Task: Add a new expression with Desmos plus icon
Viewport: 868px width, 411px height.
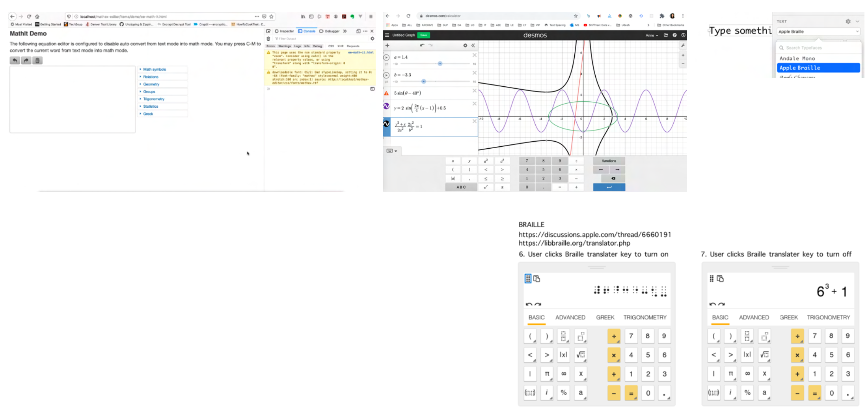Action: [x=387, y=45]
